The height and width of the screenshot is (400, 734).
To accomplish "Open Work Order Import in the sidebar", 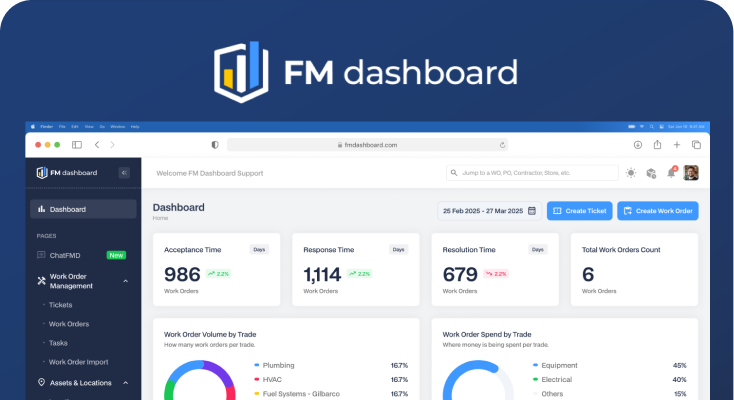I will coord(79,362).
